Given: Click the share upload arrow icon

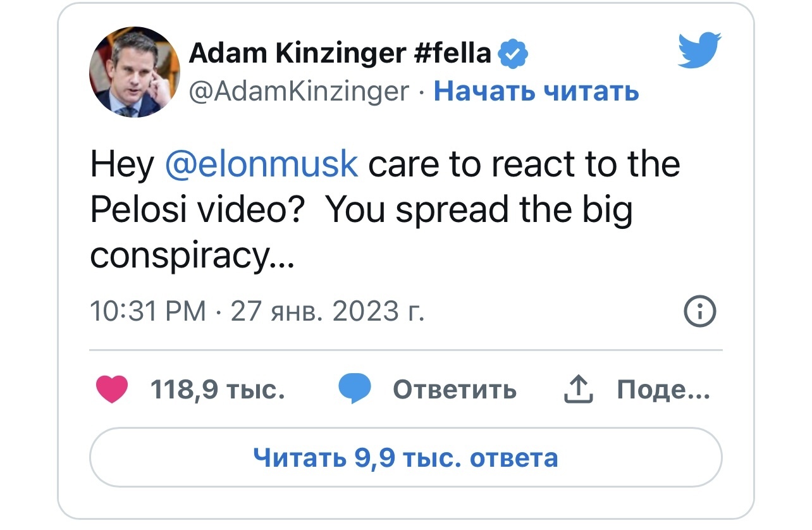Looking at the screenshot, I should tap(579, 390).
